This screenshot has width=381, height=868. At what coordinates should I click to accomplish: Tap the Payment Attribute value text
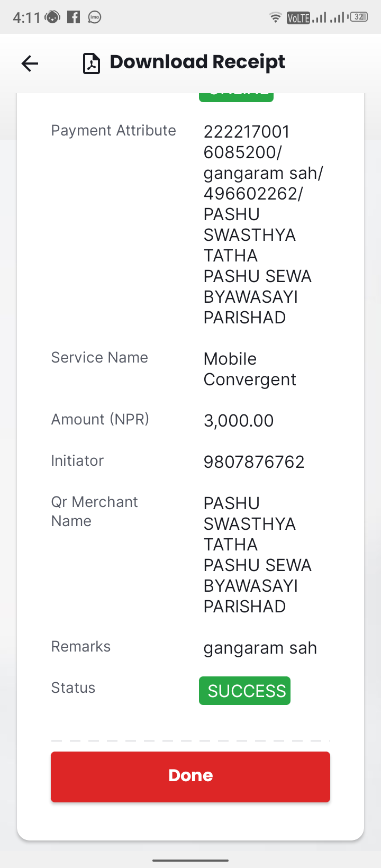click(x=263, y=224)
